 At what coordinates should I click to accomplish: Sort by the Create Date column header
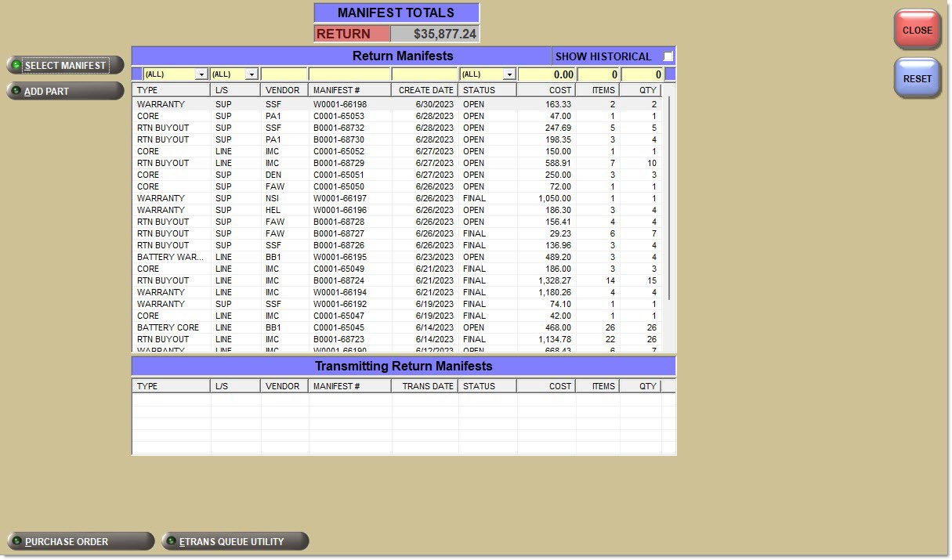point(425,90)
